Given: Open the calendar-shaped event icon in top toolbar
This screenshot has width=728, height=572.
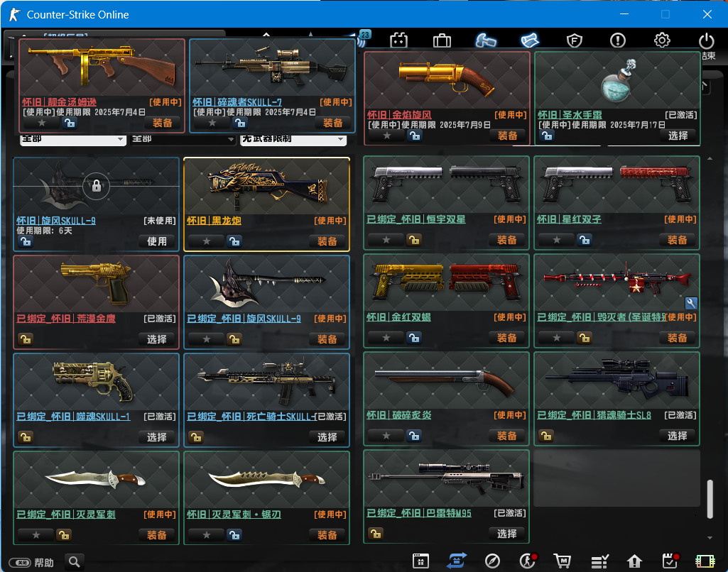Looking at the screenshot, I should pyautogui.click(x=398, y=41).
